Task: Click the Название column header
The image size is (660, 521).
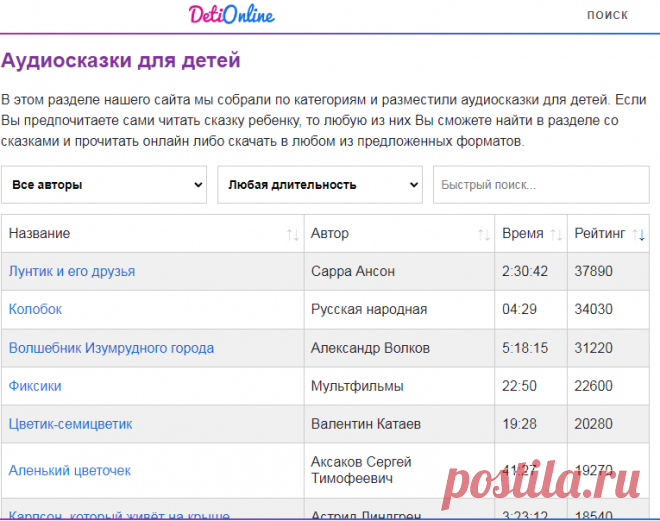Action: tap(153, 234)
